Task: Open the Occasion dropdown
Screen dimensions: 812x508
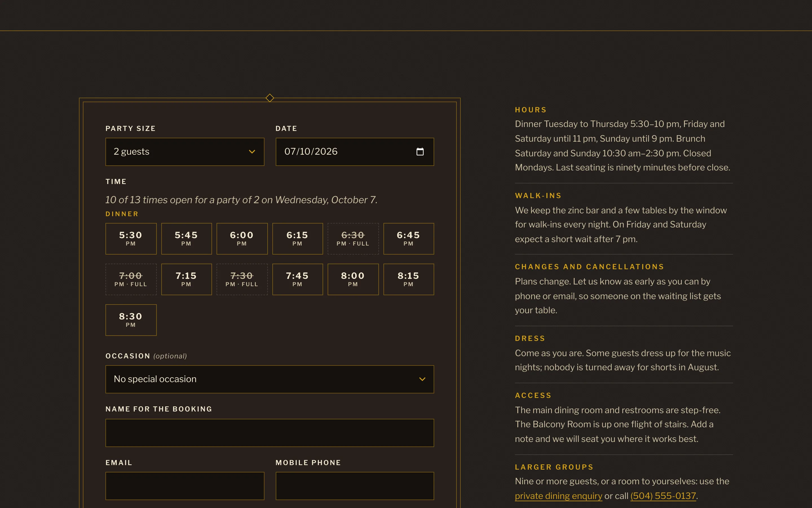Action: point(270,379)
